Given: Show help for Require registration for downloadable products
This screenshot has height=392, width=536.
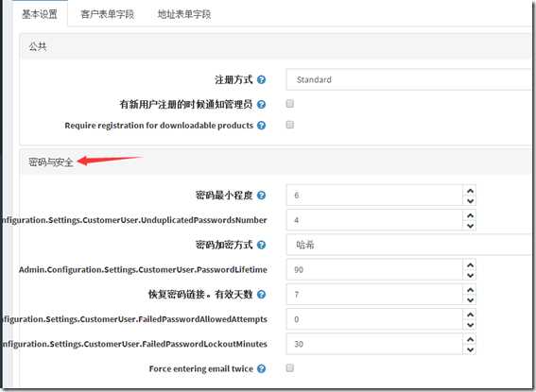Looking at the screenshot, I should 261,126.
